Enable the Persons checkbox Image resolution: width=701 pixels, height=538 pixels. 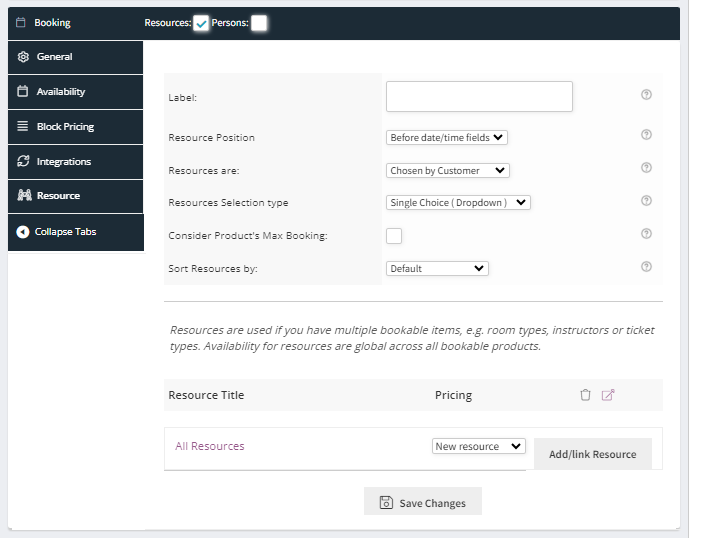coord(259,23)
